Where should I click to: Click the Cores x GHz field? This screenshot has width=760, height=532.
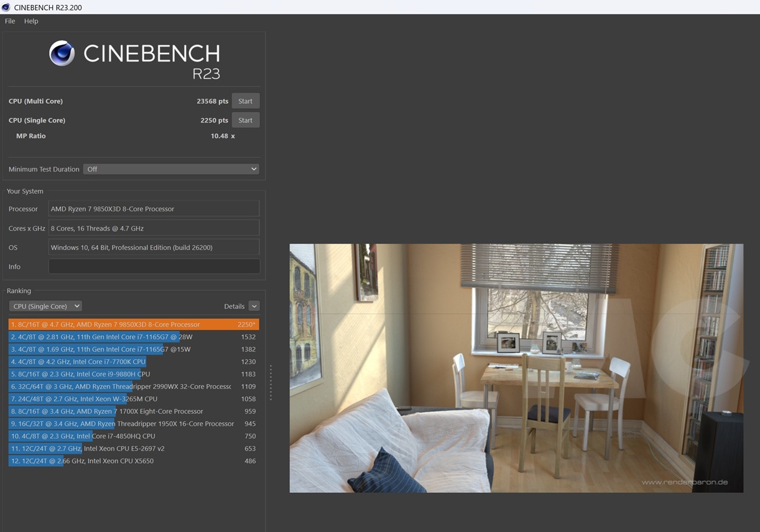pyautogui.click(x=154, y=227)
